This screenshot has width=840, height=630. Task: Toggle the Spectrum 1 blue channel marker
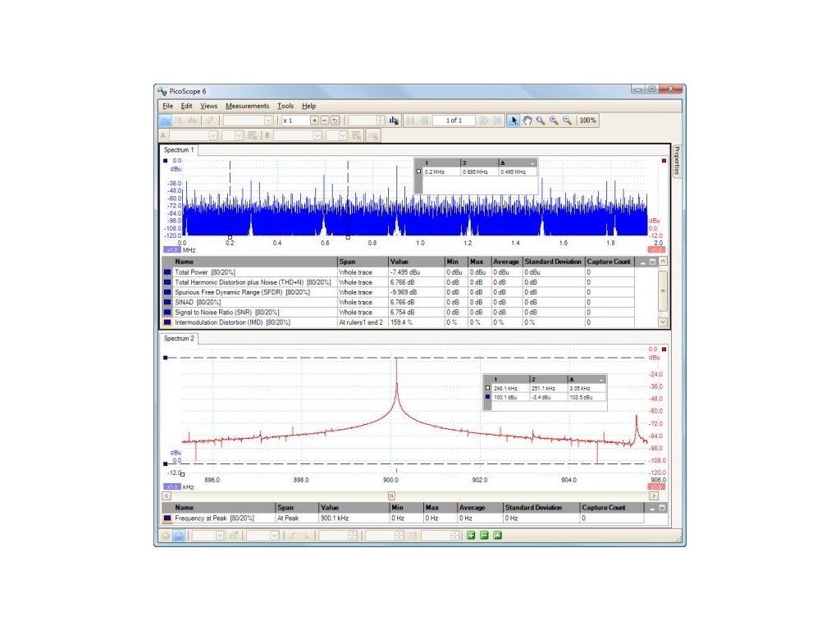tap(166, 161)
